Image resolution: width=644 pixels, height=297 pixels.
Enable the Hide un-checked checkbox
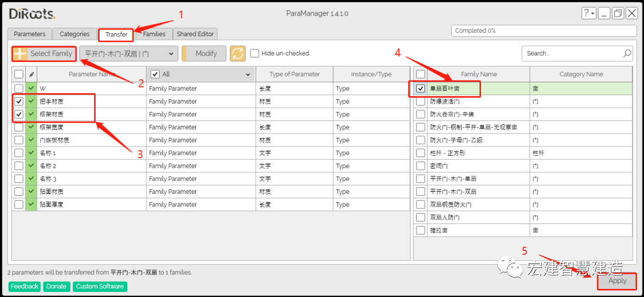pyautogui.click(x=255, y=53)
